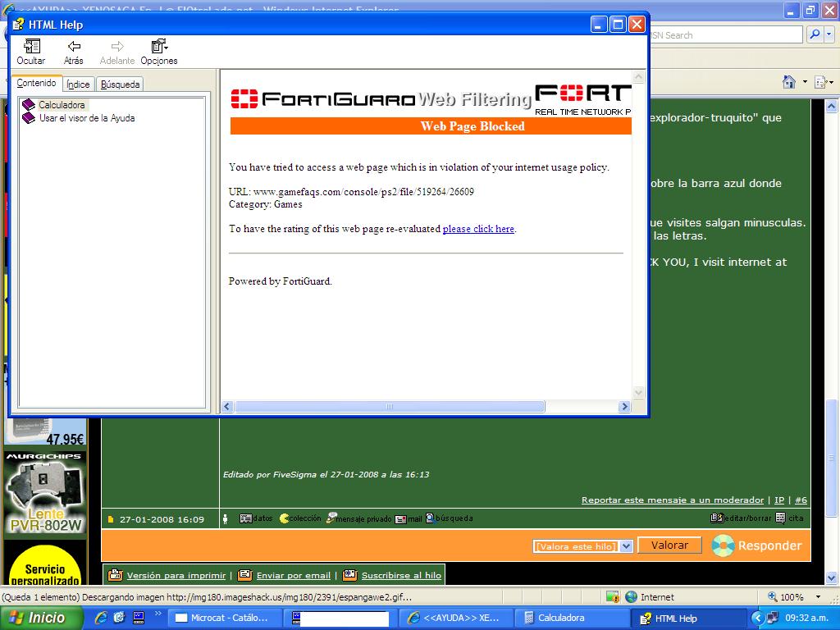840x630 pixels.
Task: Expand hidden tray icons arrow
Action: pyautogui.click(x=757, y=618)
